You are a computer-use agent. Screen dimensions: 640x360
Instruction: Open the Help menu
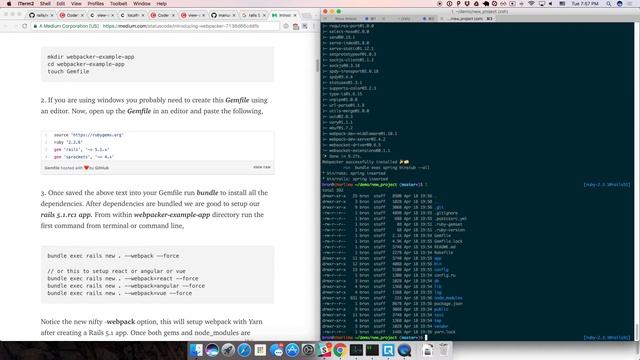[x=162, y=4]
